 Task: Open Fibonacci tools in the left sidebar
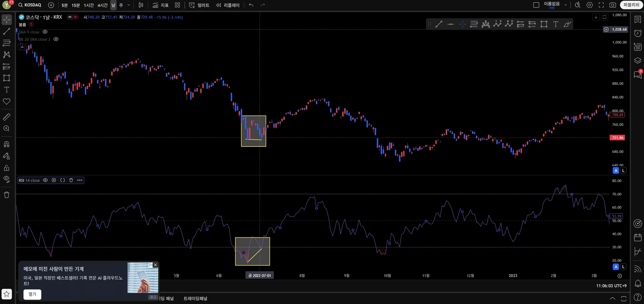(x=7, y=43)
